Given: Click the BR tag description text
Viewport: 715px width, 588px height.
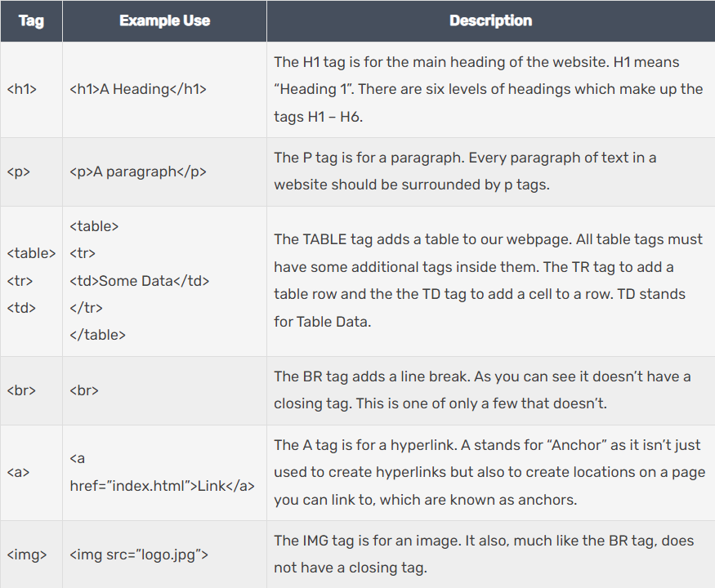Looking at the screenshot, I should [482, 390].
